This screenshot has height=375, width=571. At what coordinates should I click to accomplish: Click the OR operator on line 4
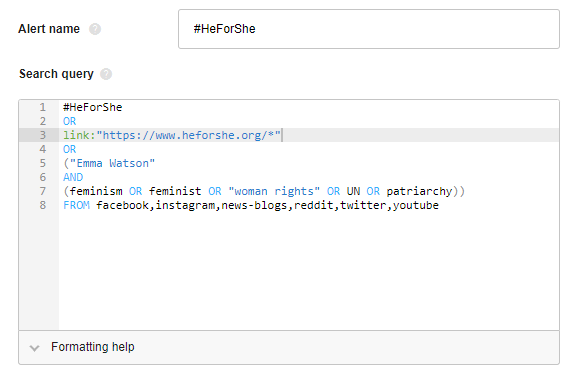point(70,149)
